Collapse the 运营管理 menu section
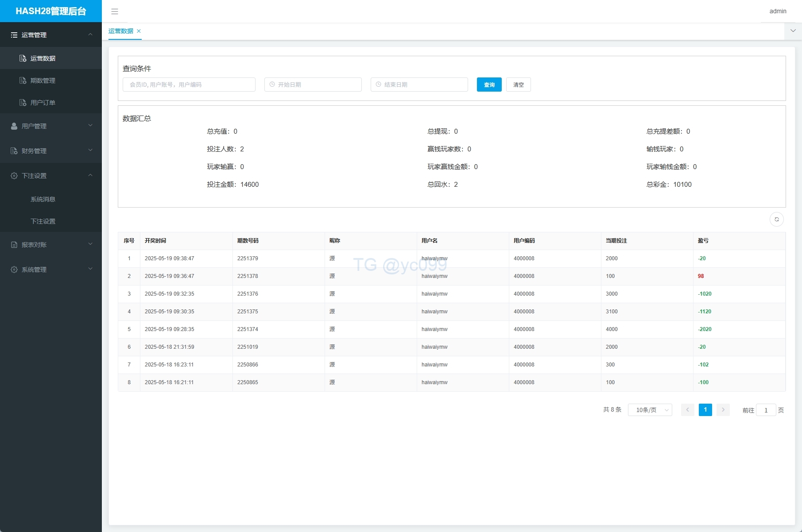This screenshot has width=802, height=532. (50, 35)
